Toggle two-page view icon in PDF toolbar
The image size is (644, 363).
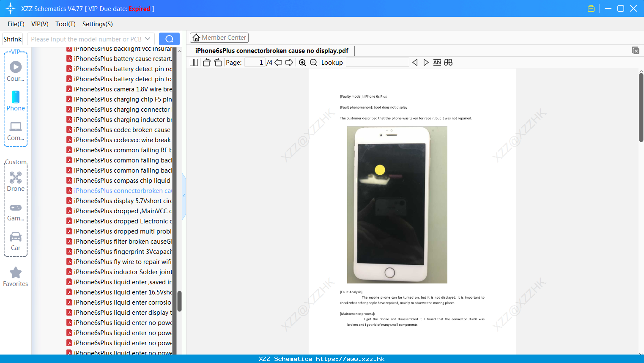194,63
